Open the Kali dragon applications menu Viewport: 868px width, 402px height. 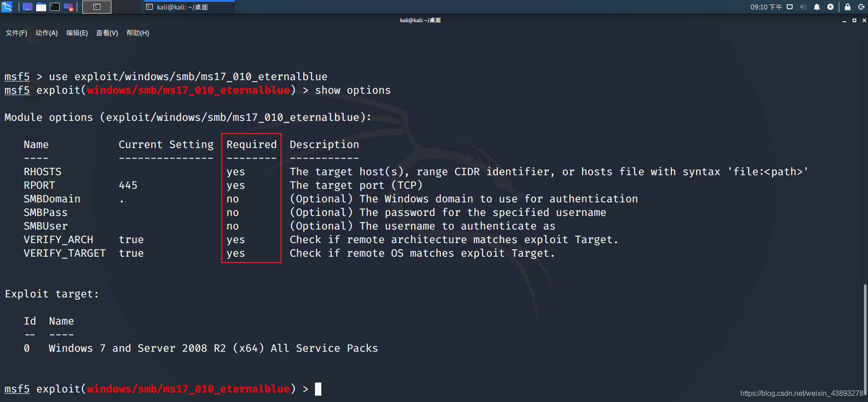tap(7, 7)
